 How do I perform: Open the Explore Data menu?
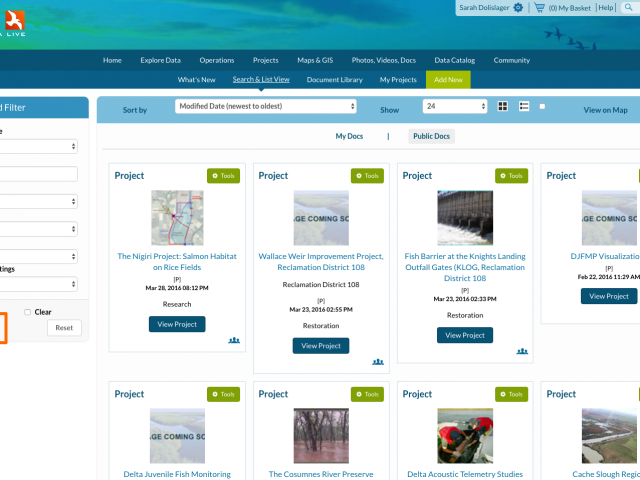160,60
